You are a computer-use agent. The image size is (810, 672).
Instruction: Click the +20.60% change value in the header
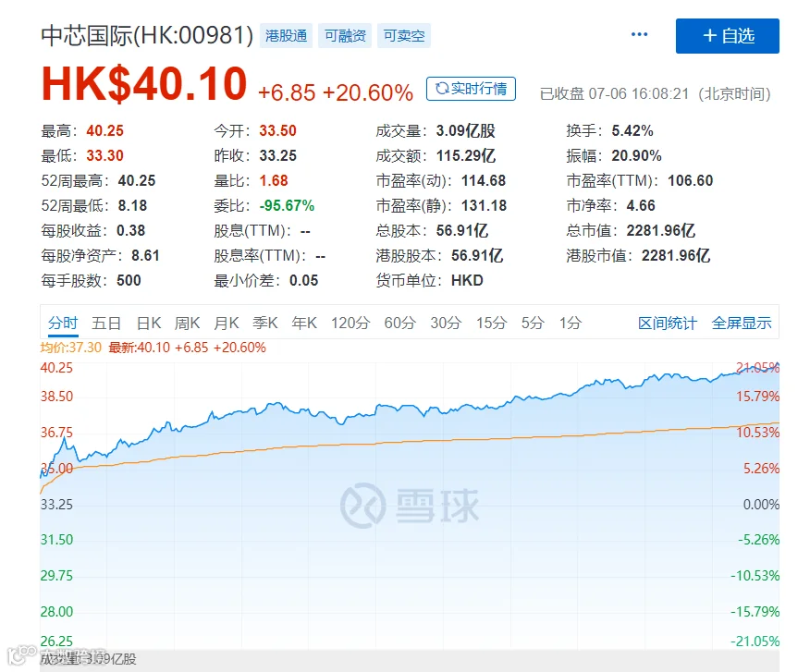click(x=368, y=93)
